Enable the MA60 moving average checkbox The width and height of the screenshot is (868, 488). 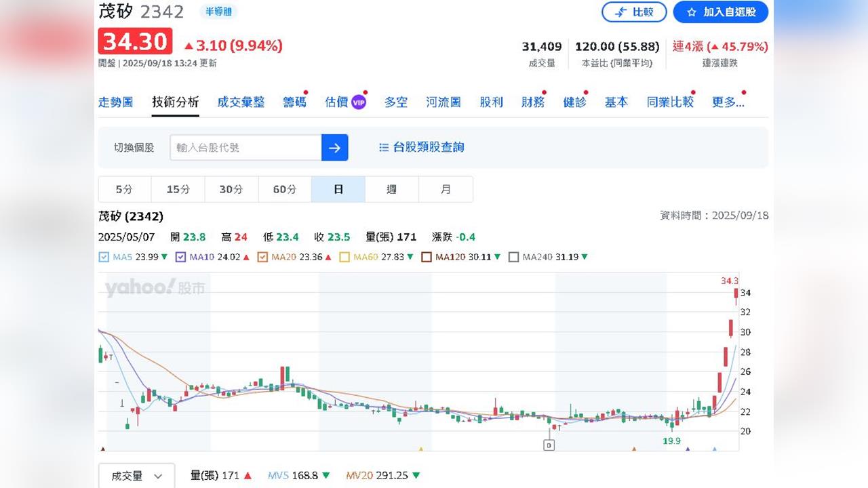(344, 258)
